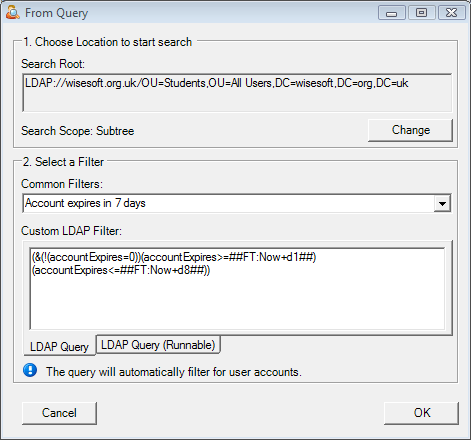Click the 'Search Root:' label
471x440 pixels.
click(x=53, y=64)
